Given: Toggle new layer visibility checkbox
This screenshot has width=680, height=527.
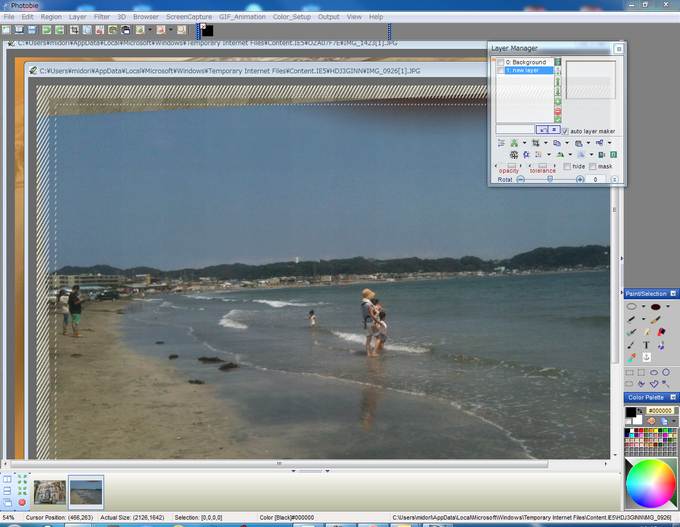Looking at the screenshot, I should 500,70.
